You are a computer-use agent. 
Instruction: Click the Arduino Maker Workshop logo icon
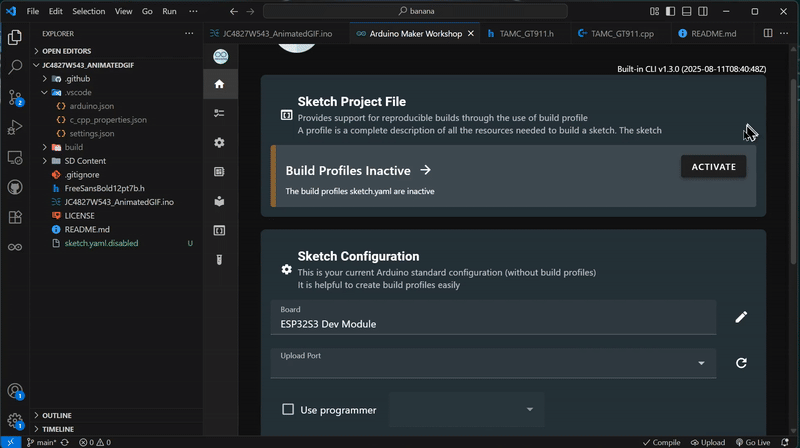pos(220,56)
